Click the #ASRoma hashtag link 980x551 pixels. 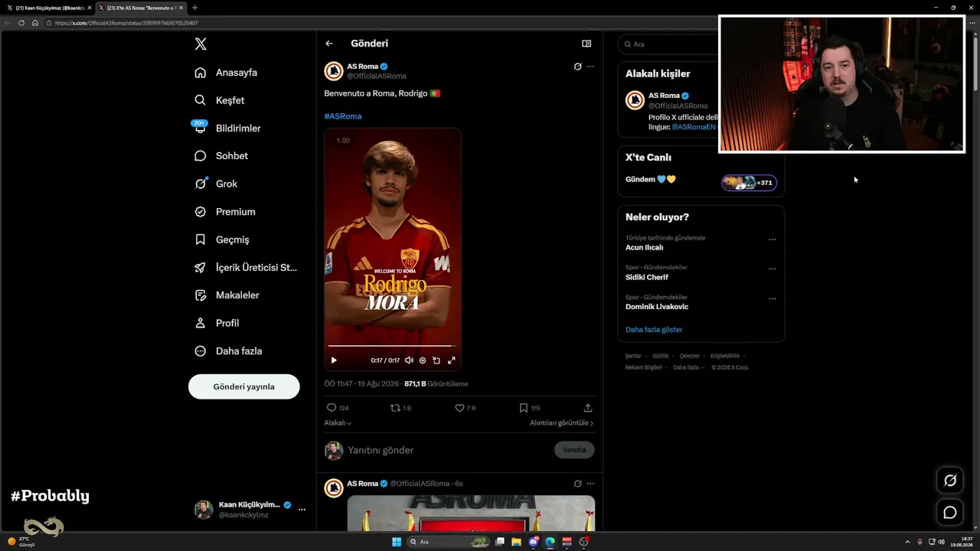tap(343, 116)
